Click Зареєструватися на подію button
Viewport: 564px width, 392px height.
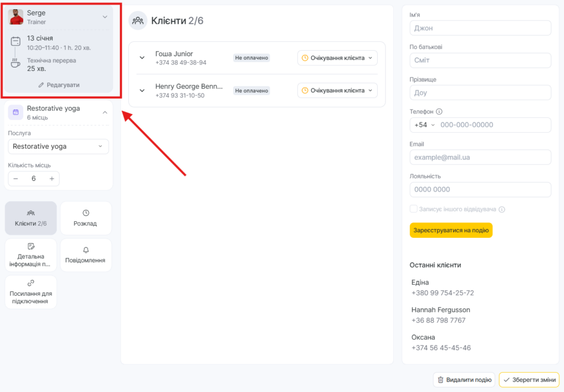click(x=451, y=230)
